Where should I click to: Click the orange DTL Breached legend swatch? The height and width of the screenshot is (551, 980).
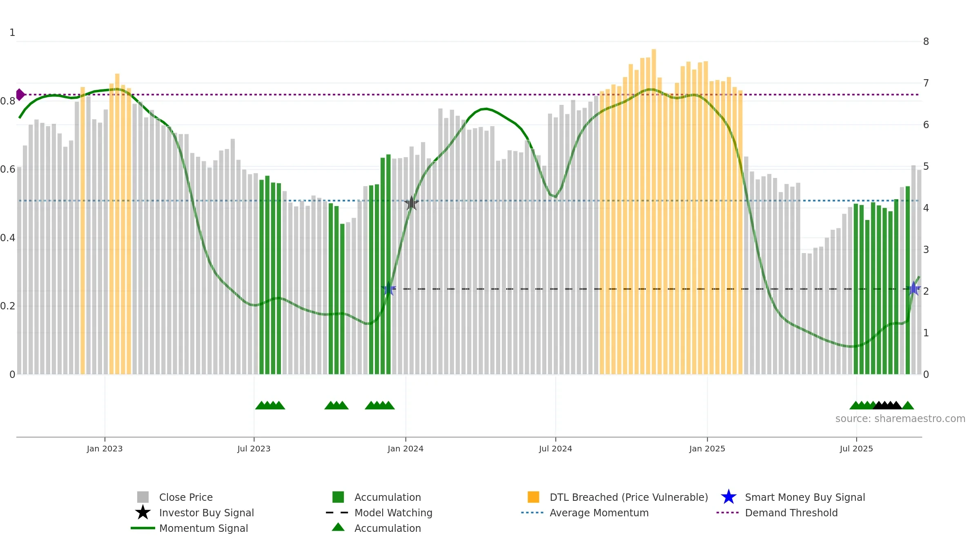pyautogui.click(x=533, y=497)
